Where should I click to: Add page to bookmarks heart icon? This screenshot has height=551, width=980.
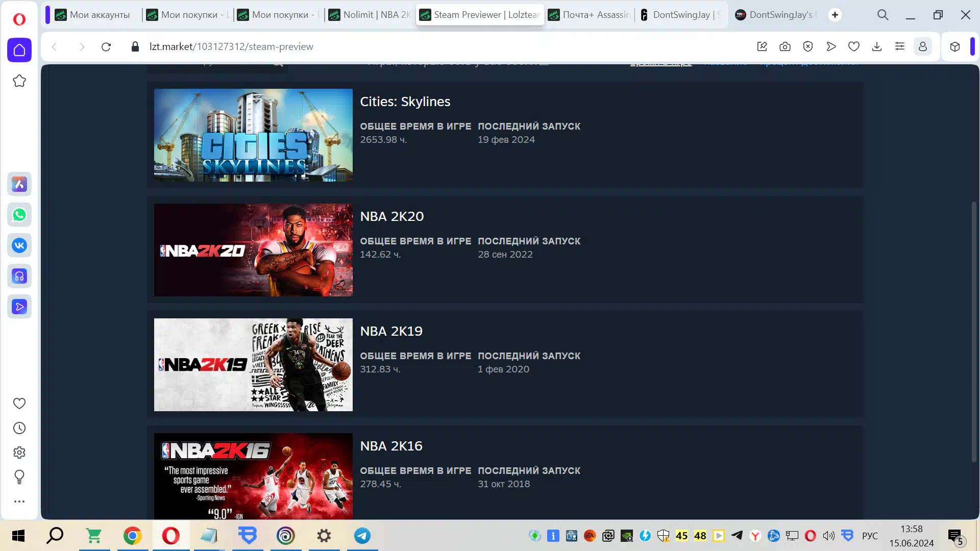point(854,47)
